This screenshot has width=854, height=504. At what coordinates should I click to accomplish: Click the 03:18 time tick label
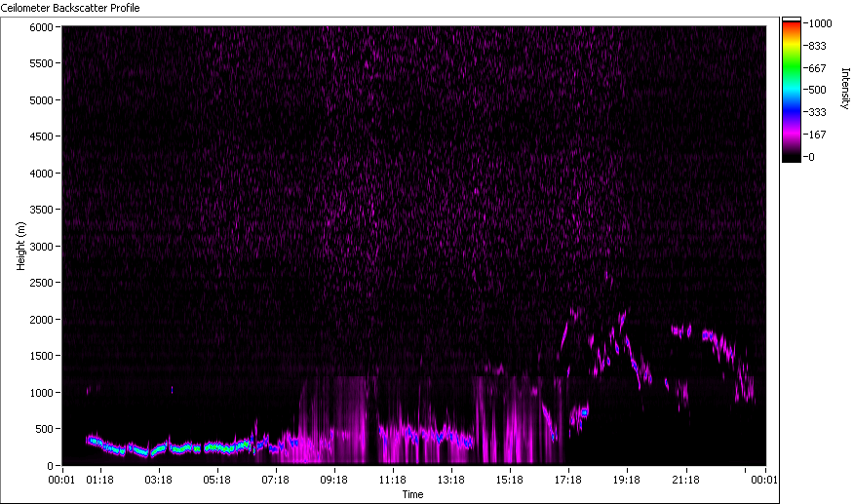[x=159, y=480]
